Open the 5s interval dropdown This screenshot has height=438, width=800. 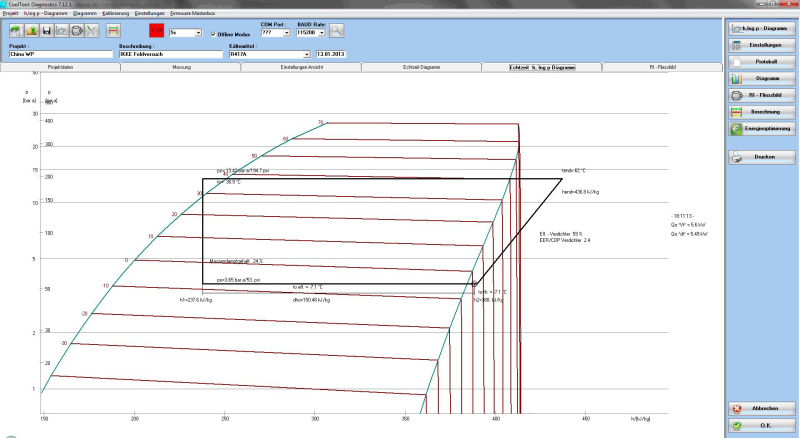click(198, 33)
